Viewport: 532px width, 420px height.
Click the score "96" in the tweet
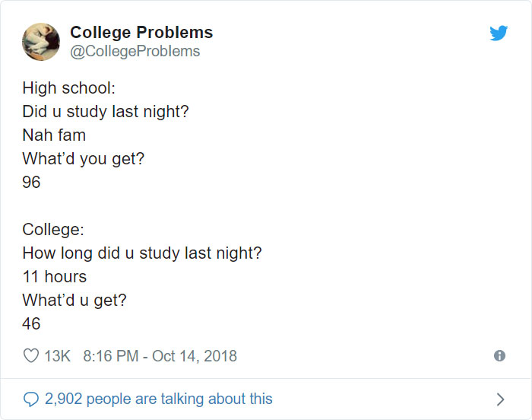click(x=31, y=183)
